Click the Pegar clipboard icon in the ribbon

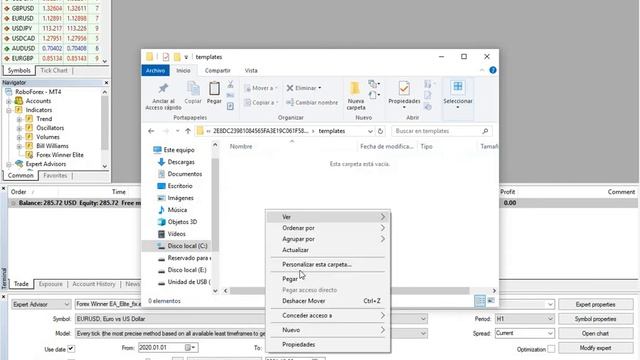click(214, 88)
